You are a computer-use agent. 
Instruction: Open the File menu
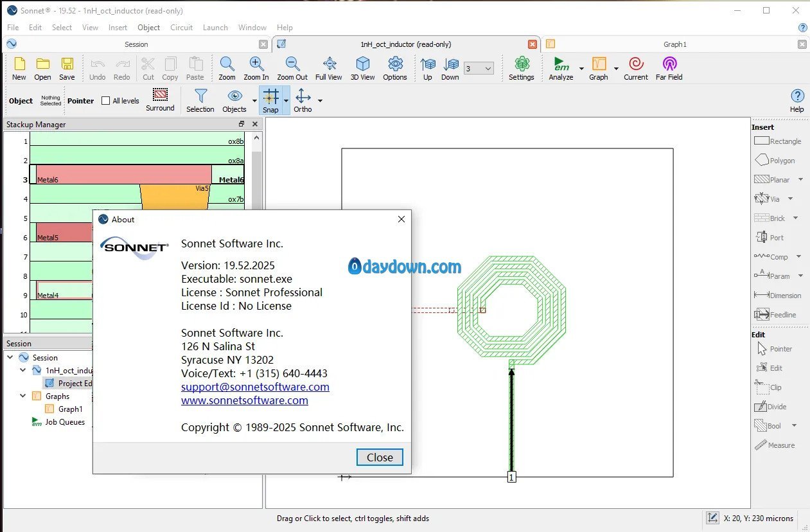click(13, 28)
